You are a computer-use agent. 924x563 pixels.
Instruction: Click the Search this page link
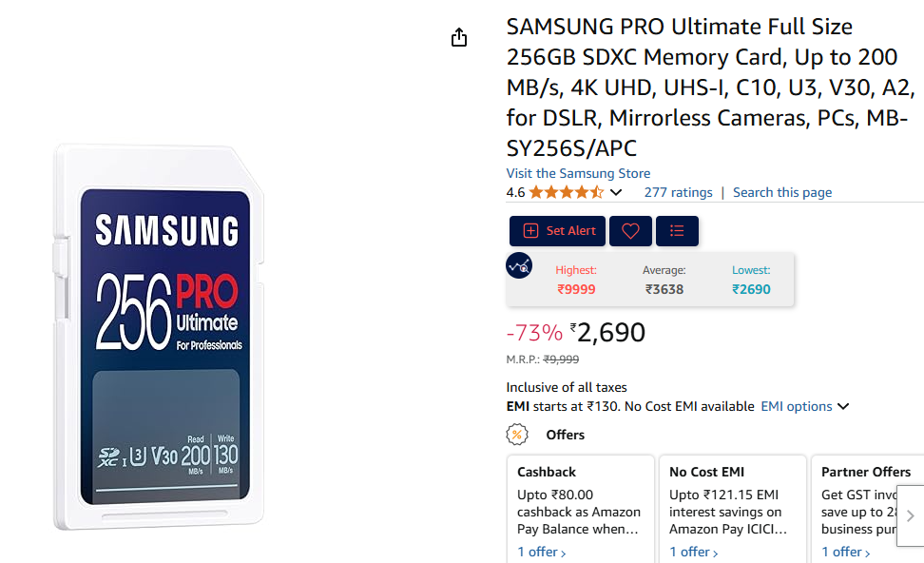tap(781, 192)
